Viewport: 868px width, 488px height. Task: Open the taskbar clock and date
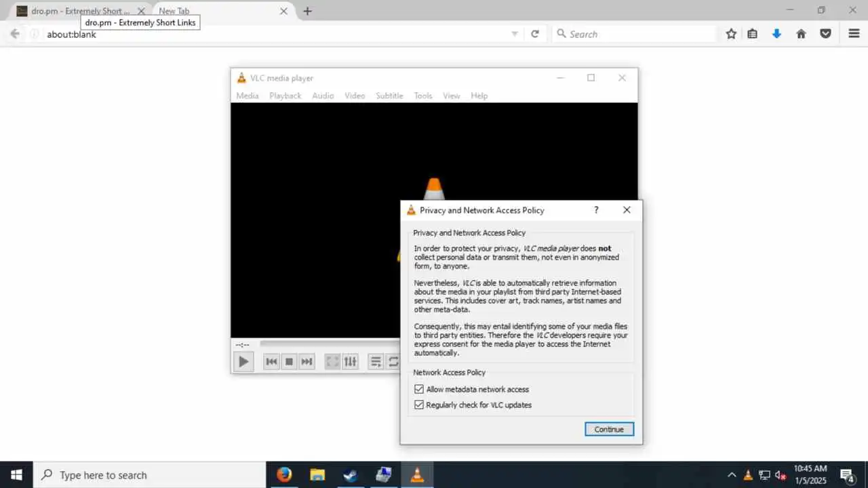click(x=810, y=475)
